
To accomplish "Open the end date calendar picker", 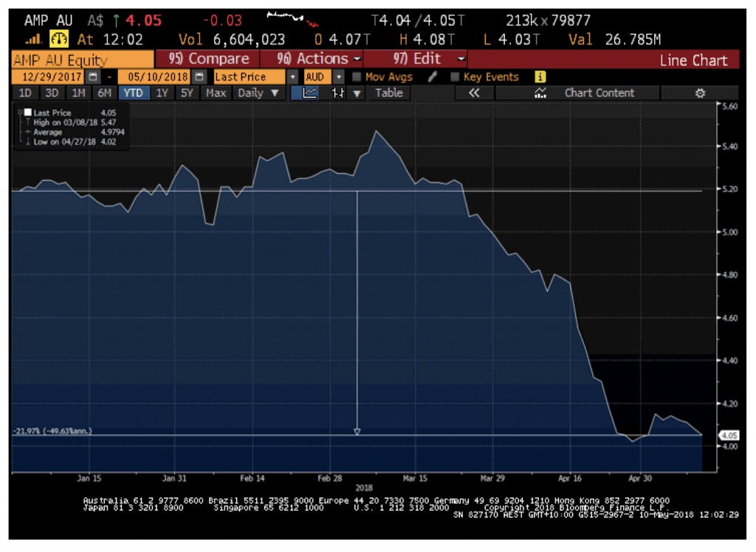I will click(199, 77).
